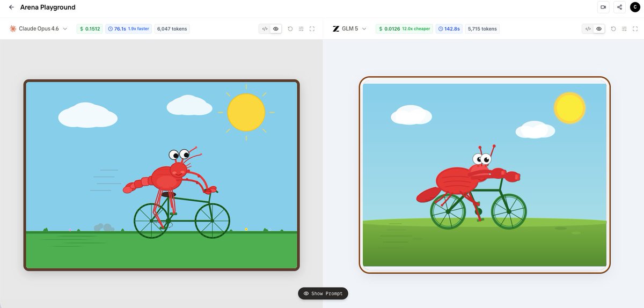Go back with the left arrow icon
The image size is (644, 308).
tap(11, 8)
